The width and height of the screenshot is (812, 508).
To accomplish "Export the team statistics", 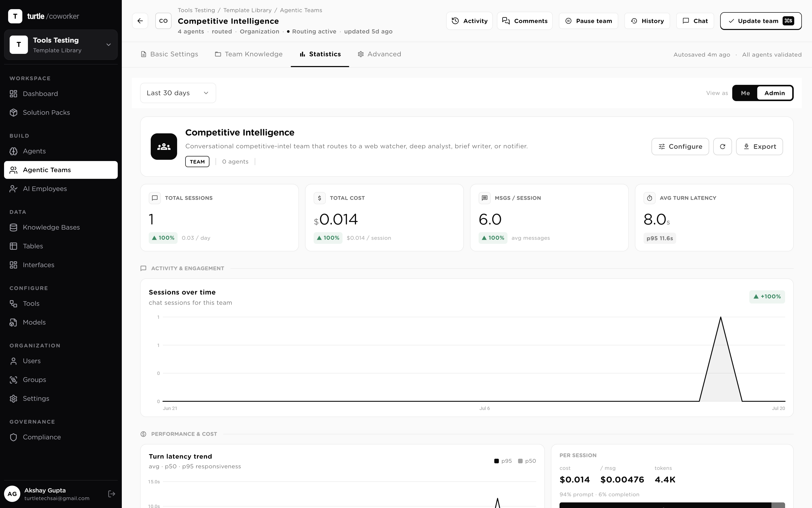I will pyautogui.click(x=760, y=147).
